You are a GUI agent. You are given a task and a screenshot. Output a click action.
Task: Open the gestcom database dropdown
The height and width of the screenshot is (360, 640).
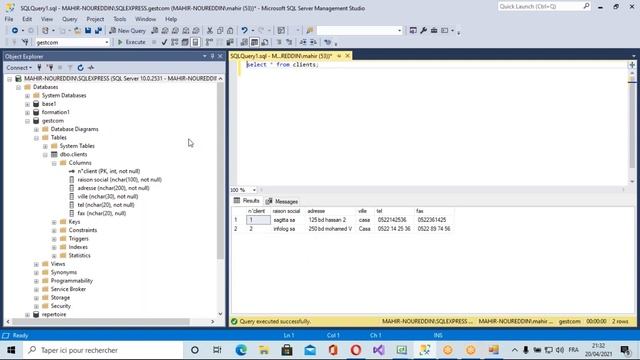[x=107, y=42]
